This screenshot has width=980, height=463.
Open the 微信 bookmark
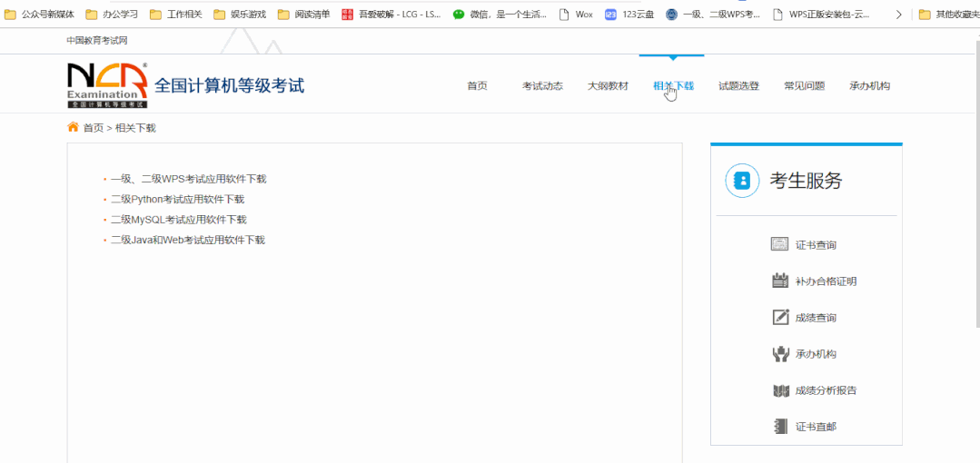pyautogui.click(x=500, y=15)
